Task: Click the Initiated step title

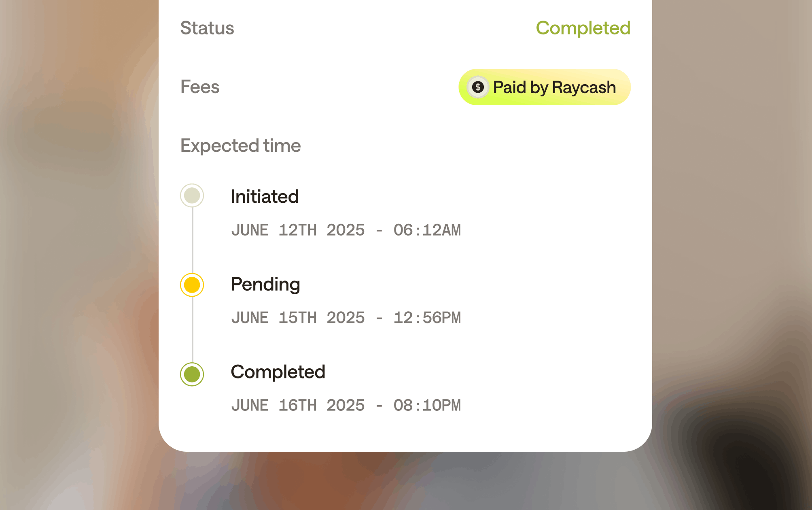Action: pos(265,197)
